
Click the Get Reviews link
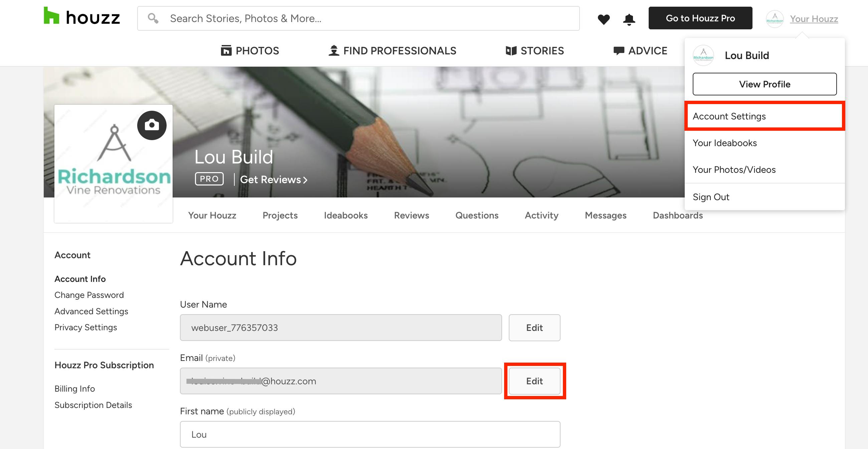coord(274,179)
